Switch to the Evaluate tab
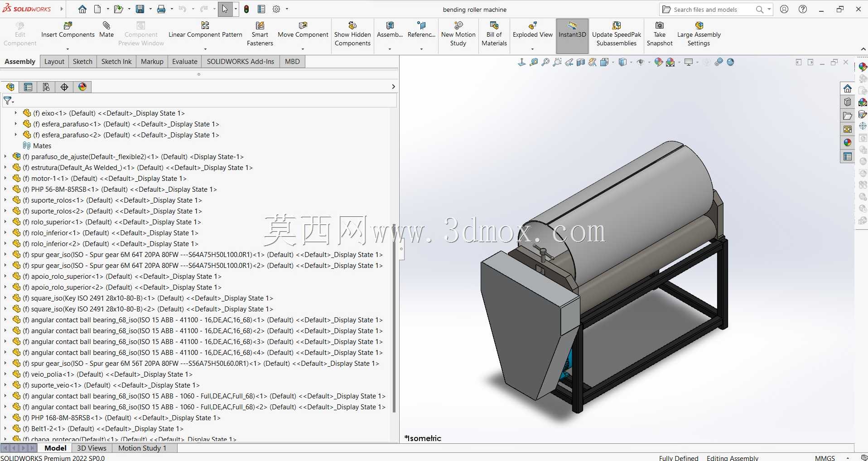This screenshot has height=461, width=868. pyautogui.click(x=185, y=62)
